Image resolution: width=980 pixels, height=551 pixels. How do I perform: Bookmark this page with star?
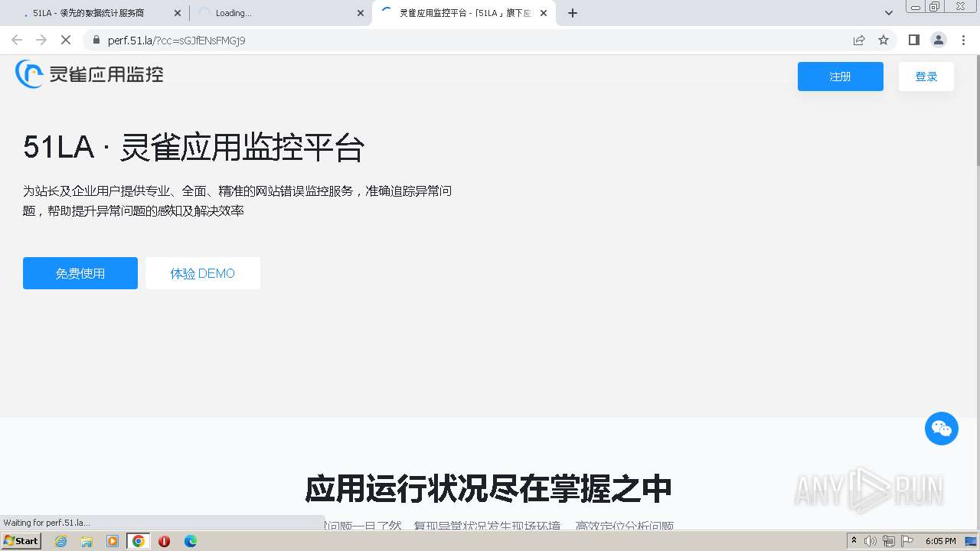884,40
